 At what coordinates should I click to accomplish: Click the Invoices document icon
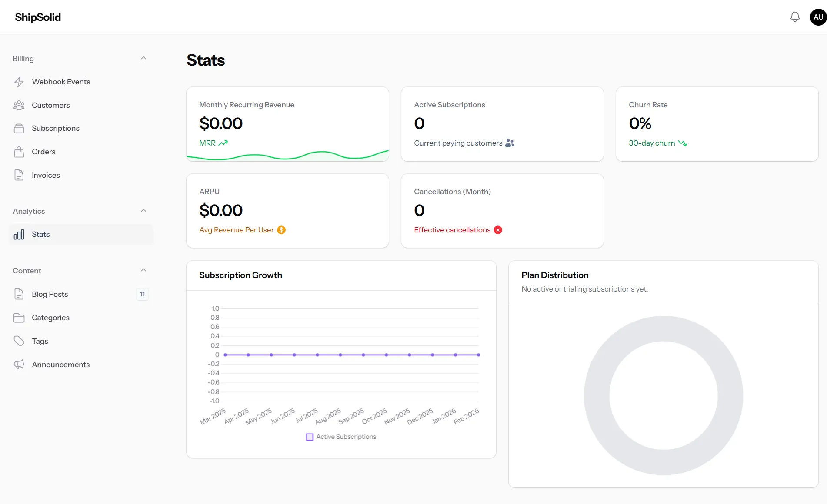click(20, 175)
